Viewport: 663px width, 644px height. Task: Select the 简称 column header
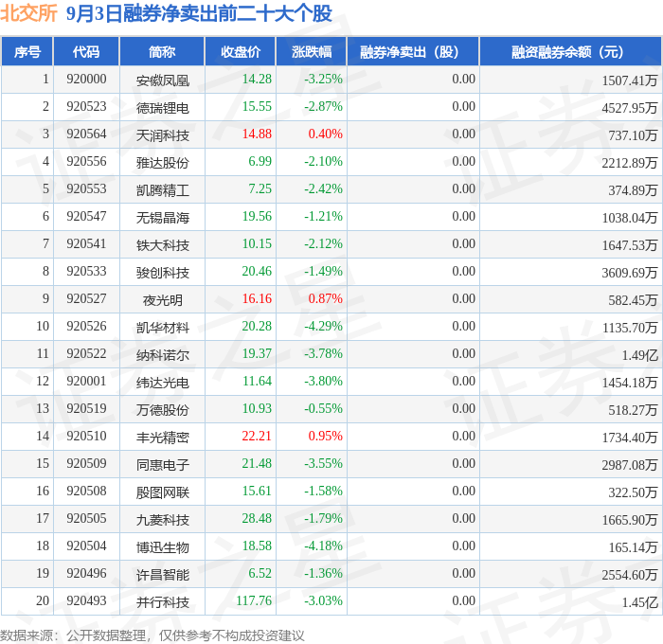tap(162, 52)
